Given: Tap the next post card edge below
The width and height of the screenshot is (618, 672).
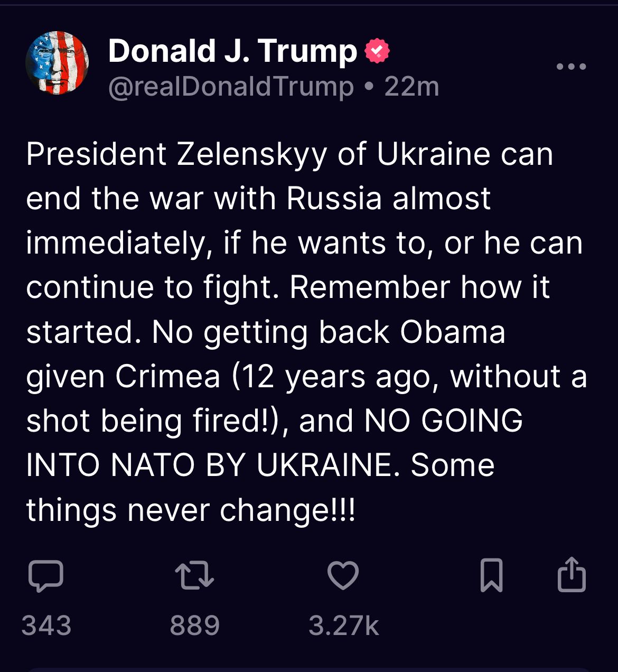Looking at the screenshot, I should (x=309, y=669).
